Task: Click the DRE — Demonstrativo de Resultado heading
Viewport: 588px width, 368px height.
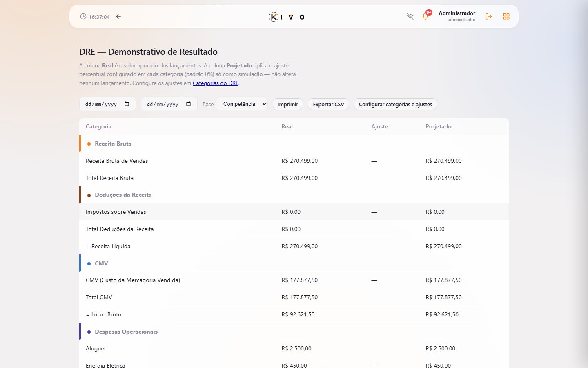Action: click(x=148, y=52)
